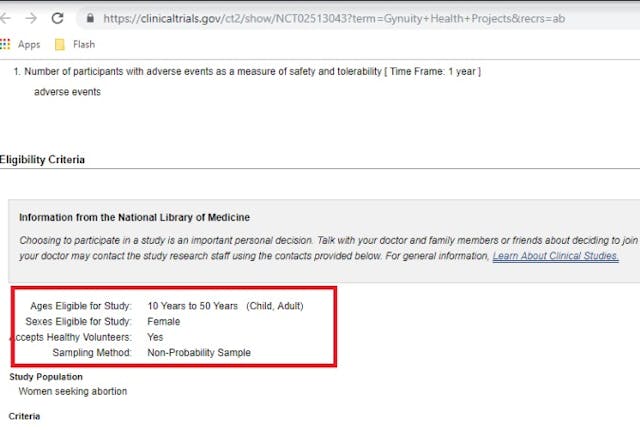The width and height of the screenshot is (640, 430).
Task: Select the 10 Years to 50 Years value
Action: tap(193, 305)
